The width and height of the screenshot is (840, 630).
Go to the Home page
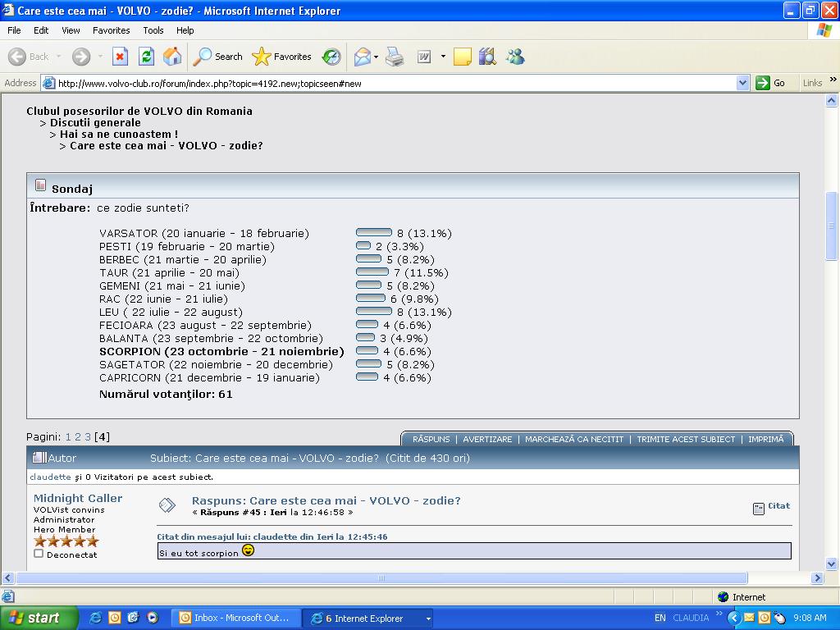click(172, 57)
